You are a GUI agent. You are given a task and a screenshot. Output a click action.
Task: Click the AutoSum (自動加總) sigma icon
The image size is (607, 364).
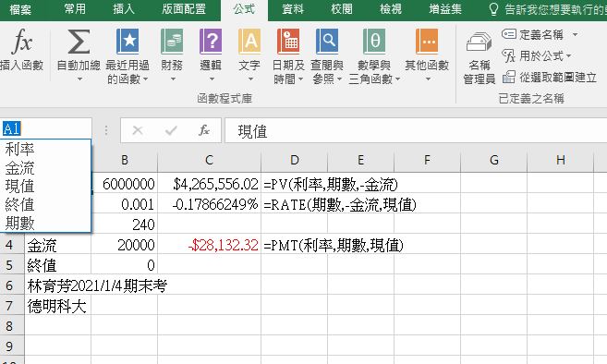coord(79,41)
